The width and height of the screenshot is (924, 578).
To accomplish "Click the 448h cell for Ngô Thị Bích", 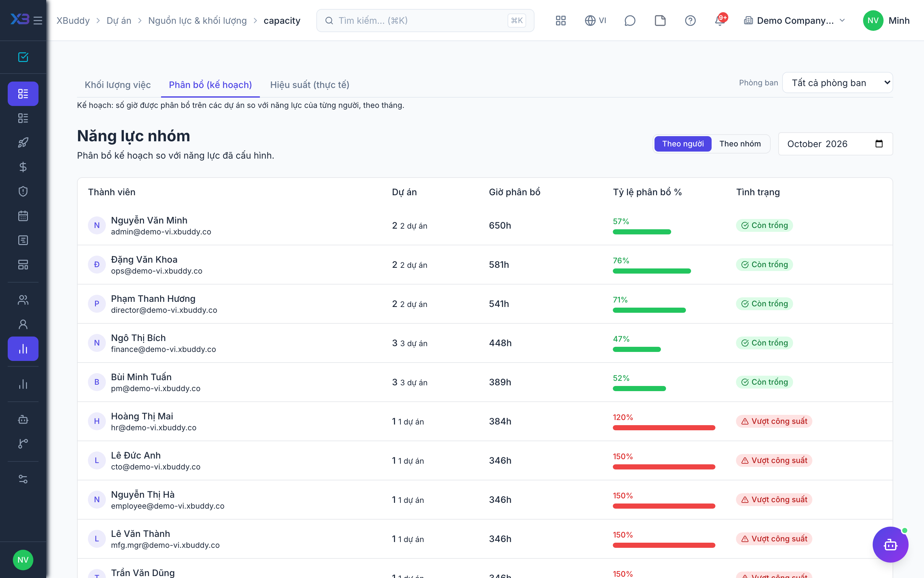I will pos(500,343).
